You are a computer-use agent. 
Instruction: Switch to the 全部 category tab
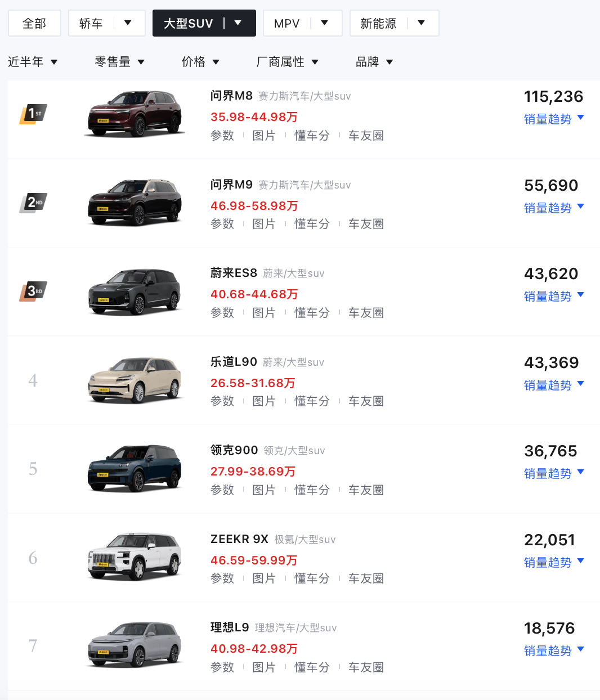pos(34,23)
